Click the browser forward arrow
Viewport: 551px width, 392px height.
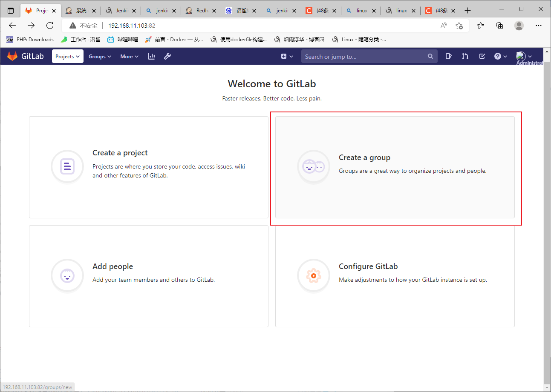31,26
